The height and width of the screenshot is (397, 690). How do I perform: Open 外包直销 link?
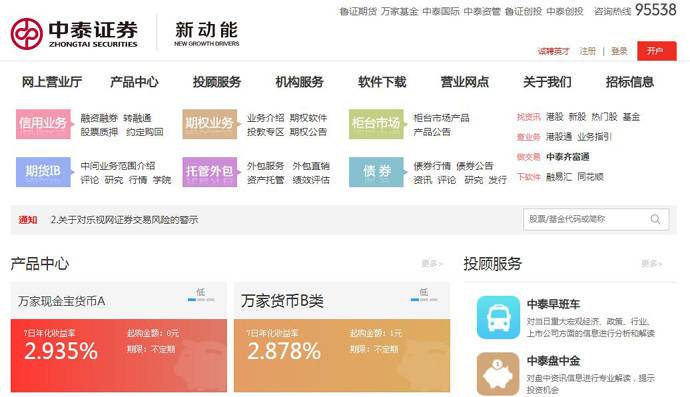pyautogui.click(x=311, y=166)
